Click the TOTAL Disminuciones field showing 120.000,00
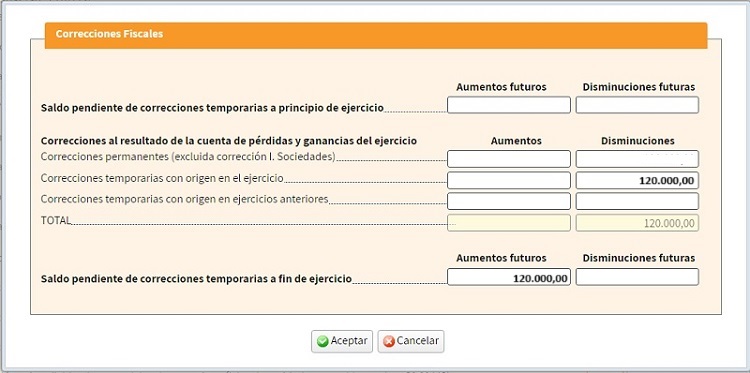 click(637, 223)
